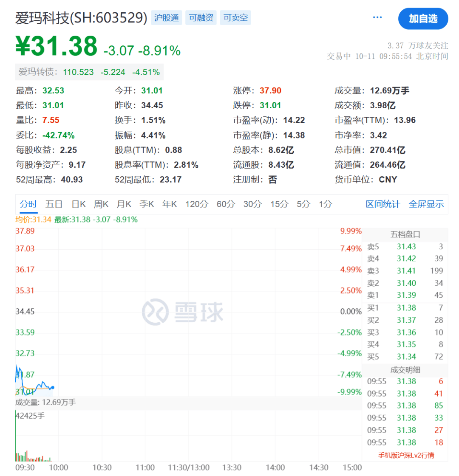
Task: Click the 52周最高 value 40.93
Action: pos(72,180)
